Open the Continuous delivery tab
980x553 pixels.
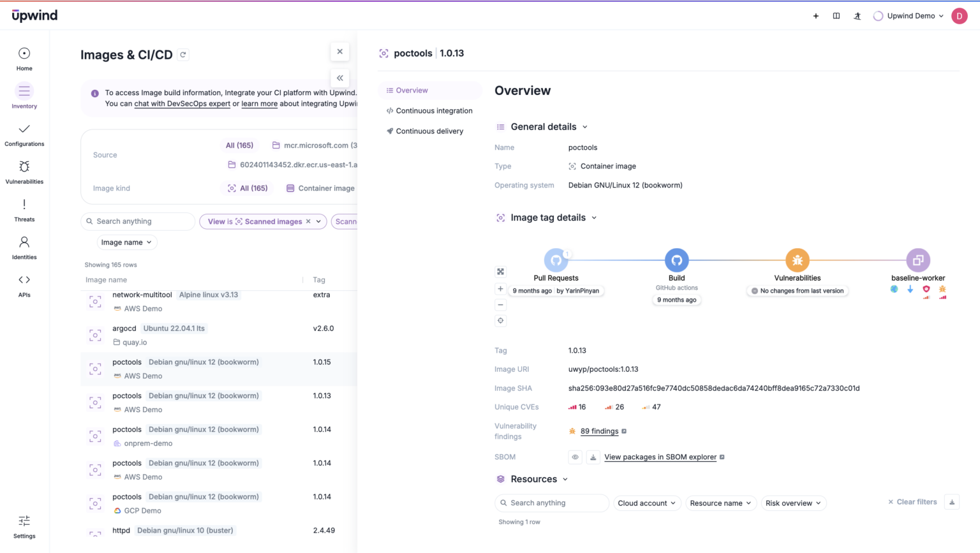[429, 131]
